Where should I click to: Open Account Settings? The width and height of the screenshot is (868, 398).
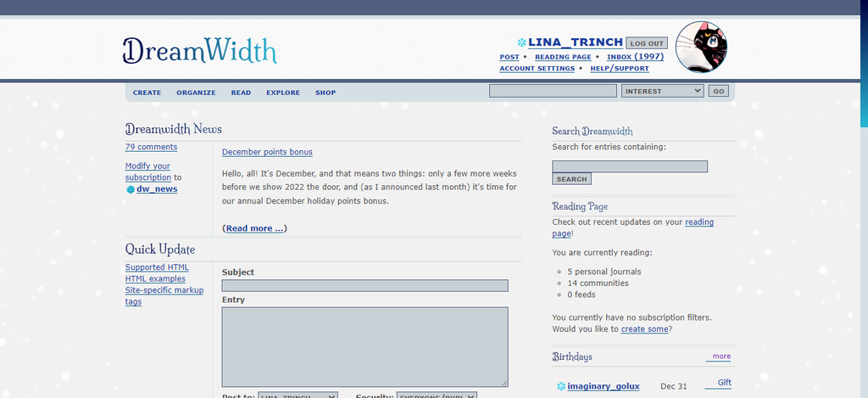coord(537,69)
